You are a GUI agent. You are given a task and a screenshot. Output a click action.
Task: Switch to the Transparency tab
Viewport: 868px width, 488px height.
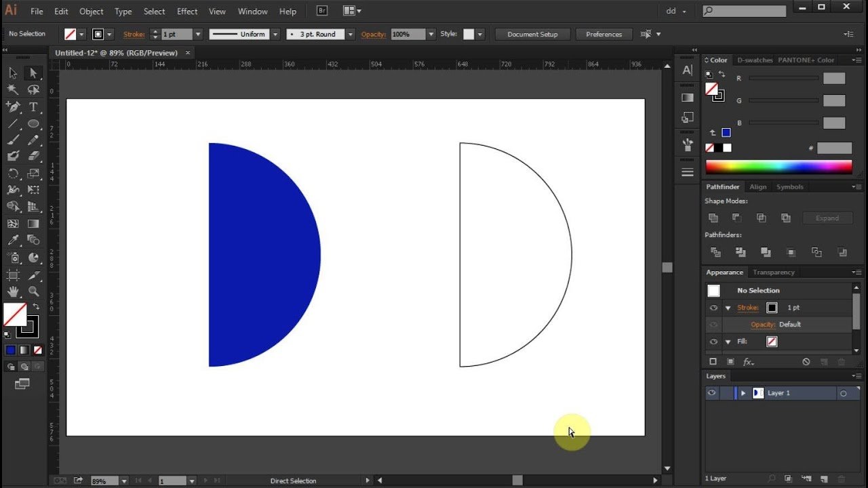774,272
